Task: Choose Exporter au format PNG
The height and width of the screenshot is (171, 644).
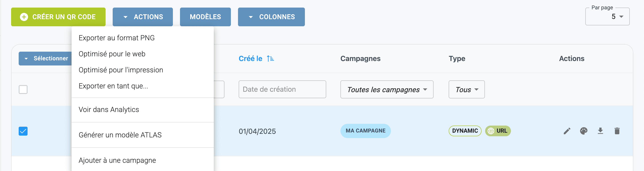Action: coord(116,38)
